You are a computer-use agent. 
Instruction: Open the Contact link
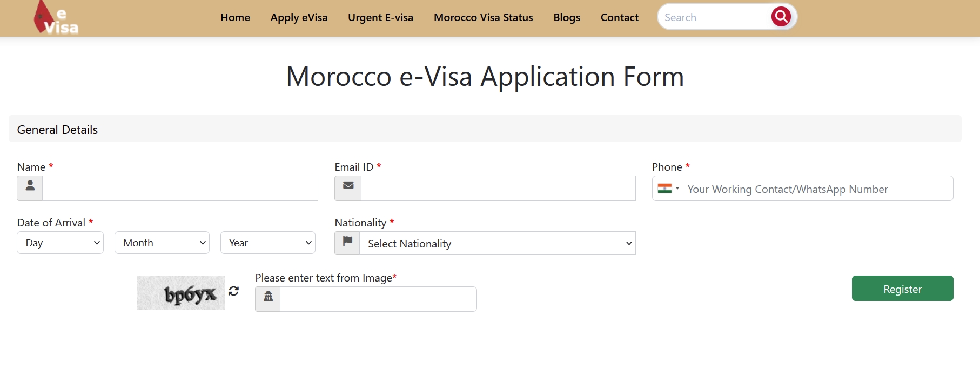(x=619, y=17)
